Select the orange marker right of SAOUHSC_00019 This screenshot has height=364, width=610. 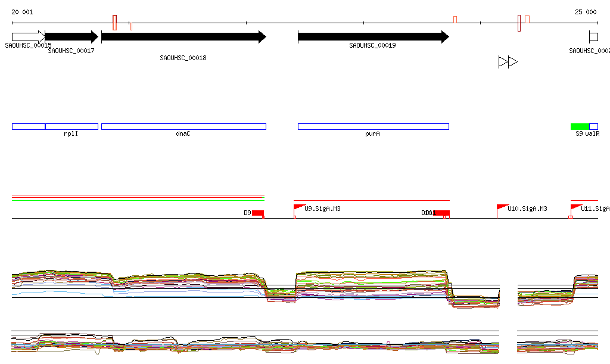pos(455,20)
